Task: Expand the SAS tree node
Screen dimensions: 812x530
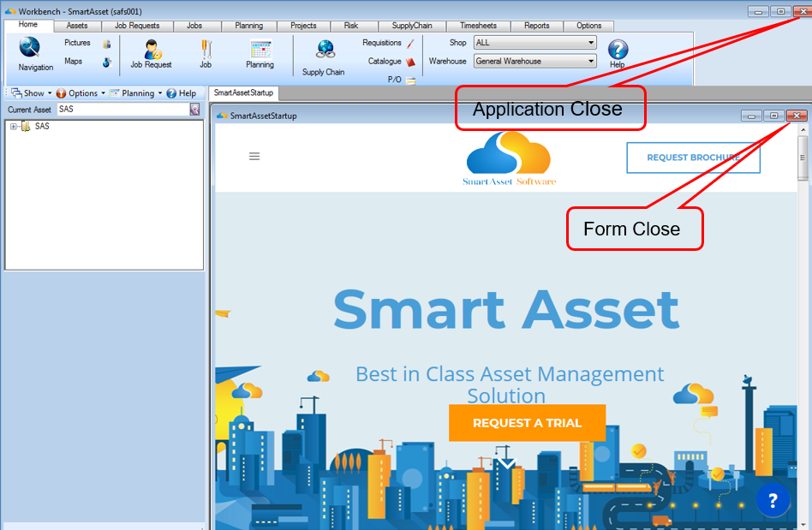Action: coord(14,126)
